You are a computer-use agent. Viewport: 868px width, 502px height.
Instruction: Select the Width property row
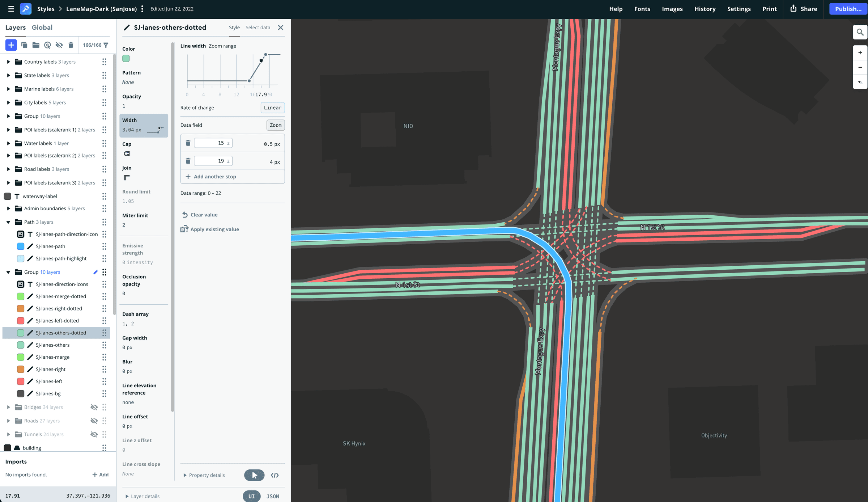(x=144, y=126)
